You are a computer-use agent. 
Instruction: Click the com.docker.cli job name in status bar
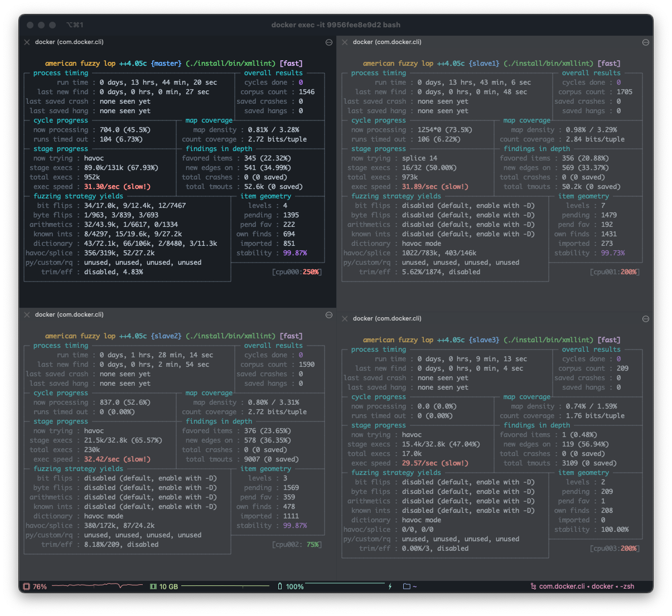click(562, 586)
